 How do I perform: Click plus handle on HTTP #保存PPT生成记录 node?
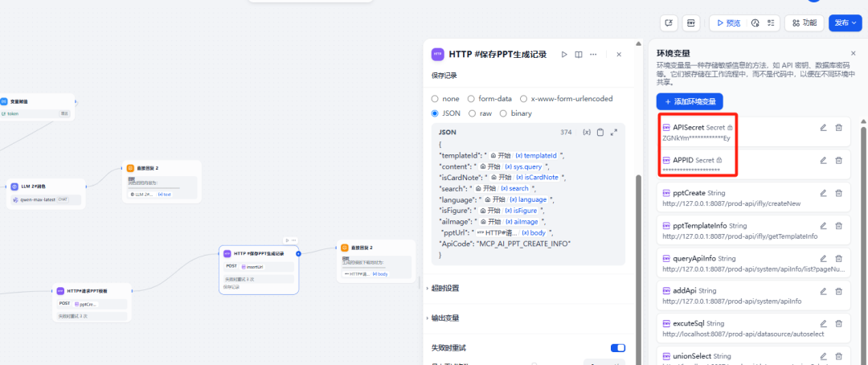coord(298,254)
